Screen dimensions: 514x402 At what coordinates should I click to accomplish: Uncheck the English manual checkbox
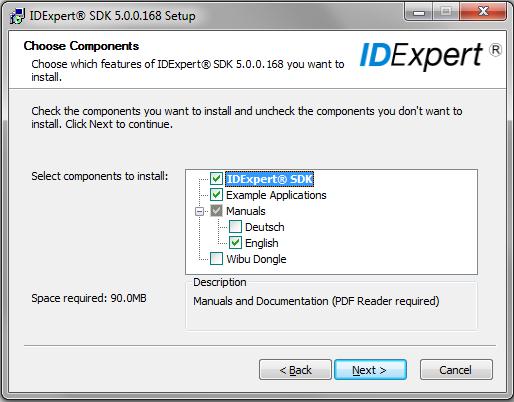pyautogui.click(x=235, y=243)
